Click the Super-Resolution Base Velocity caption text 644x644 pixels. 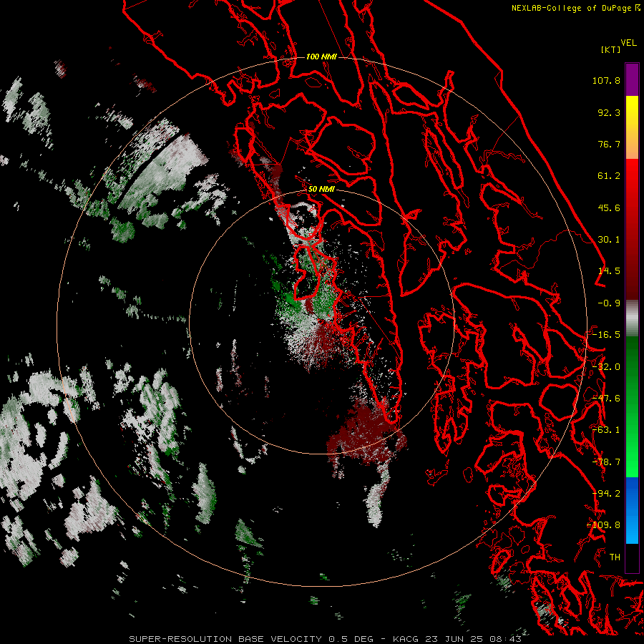tap(326, 639)
